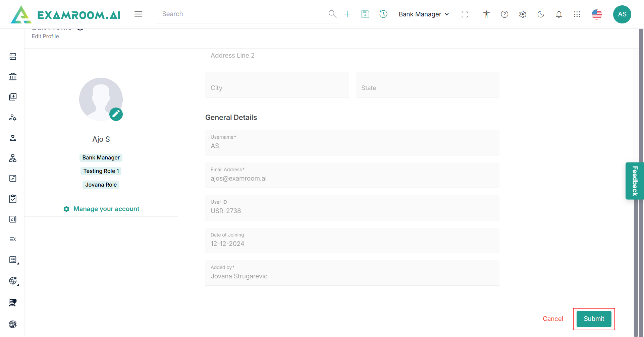Cancel the profile edit
The image size is (644, 337).
tap(553, 319)
